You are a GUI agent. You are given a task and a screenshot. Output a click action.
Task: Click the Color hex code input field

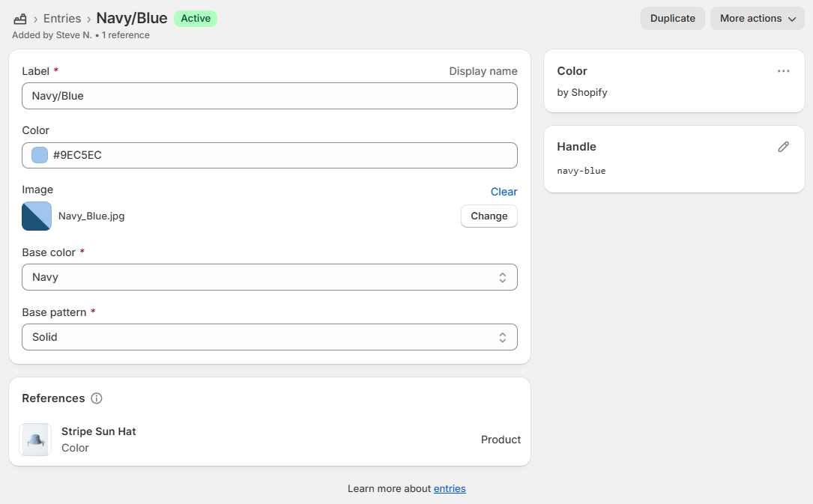[281, 156]
